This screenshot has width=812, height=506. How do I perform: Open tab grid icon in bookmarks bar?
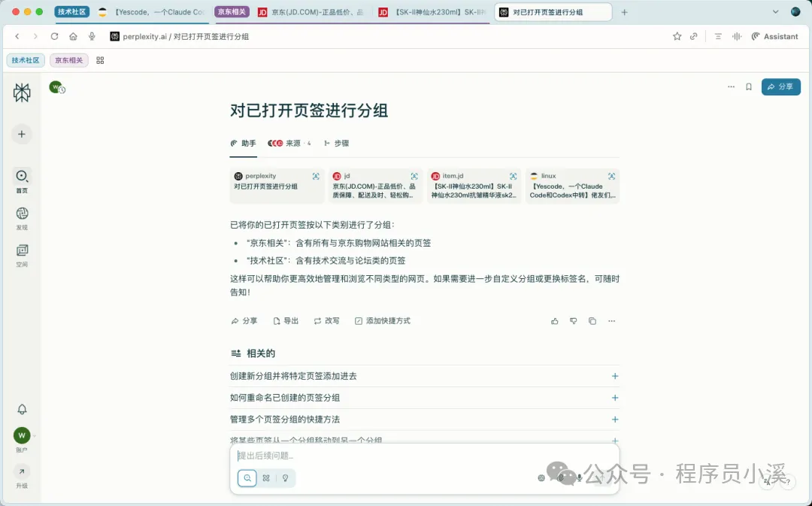(100, 60)
